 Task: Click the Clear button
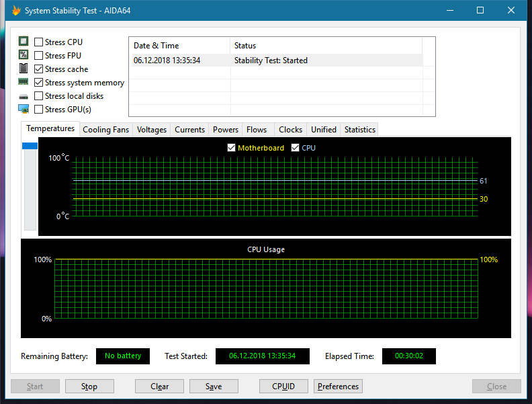(x=159, y=387)
